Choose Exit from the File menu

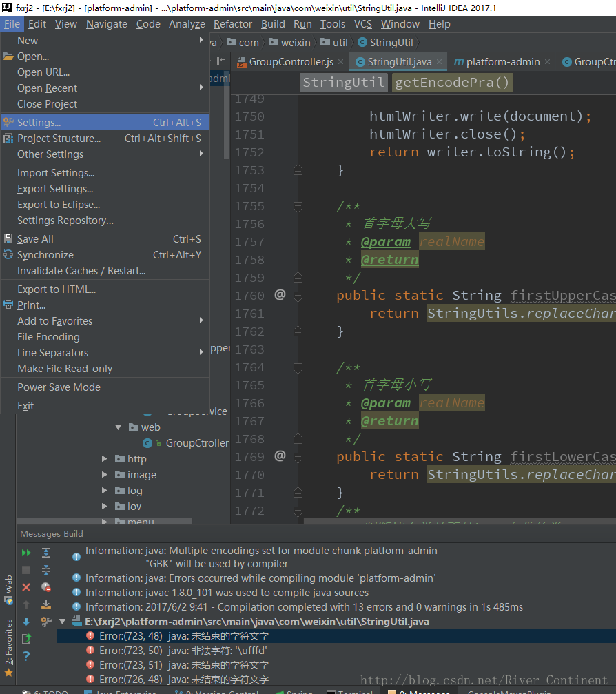click(x=105, y=405)
